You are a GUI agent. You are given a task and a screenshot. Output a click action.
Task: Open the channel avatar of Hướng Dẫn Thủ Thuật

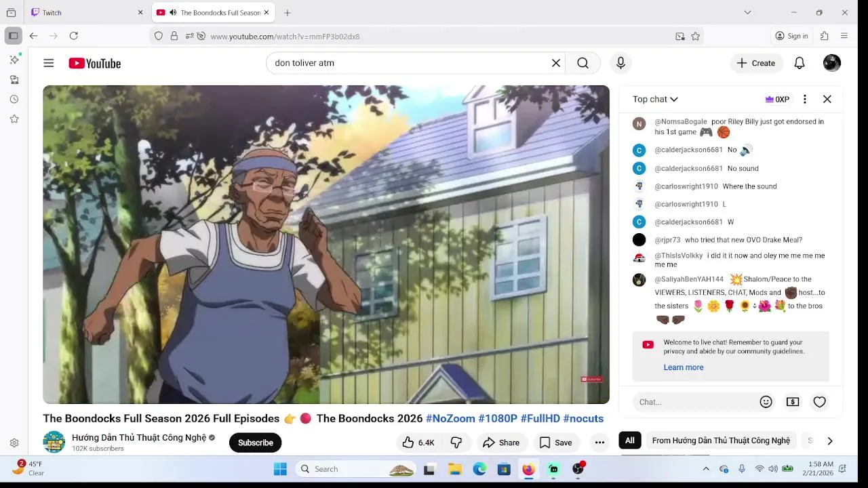coord(54,442)
